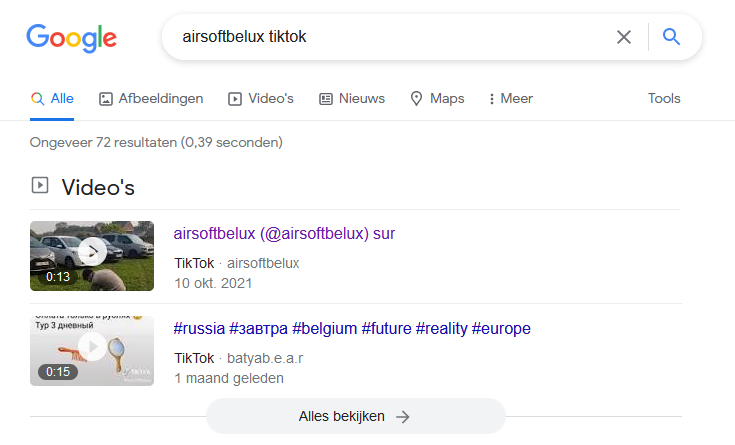735x445 pixels.
Task: Play the airsoftbelux 0:13 video thumbnail
Action: (x=92, y=256)
